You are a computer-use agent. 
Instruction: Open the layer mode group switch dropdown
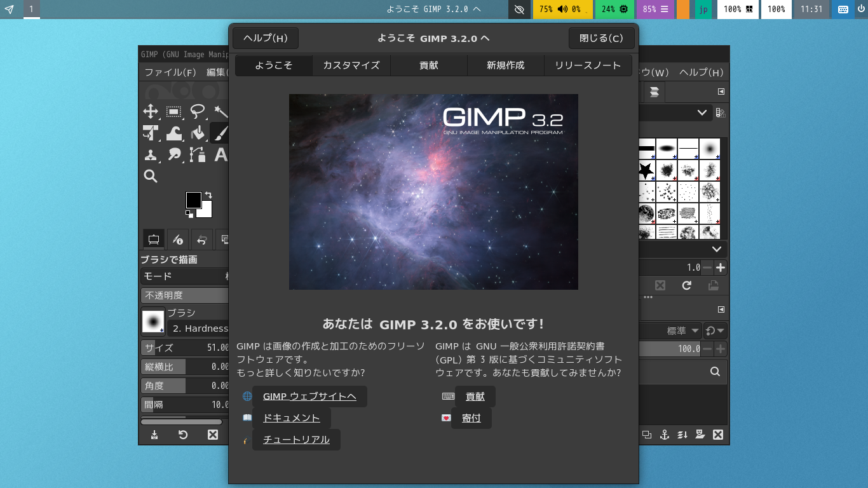(x=715, y=331)
